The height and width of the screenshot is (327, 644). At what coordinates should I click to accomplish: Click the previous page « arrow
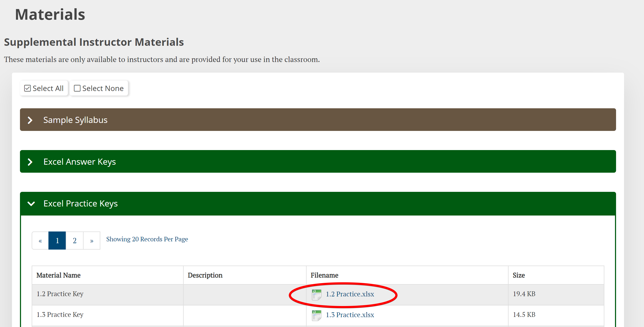tap(40, 241)
